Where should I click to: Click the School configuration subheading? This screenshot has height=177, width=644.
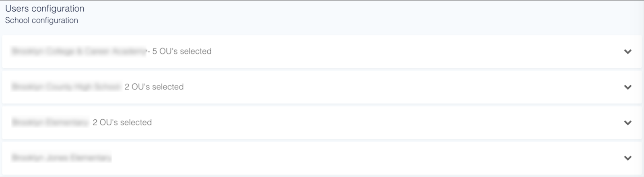[x=41, y=21]
